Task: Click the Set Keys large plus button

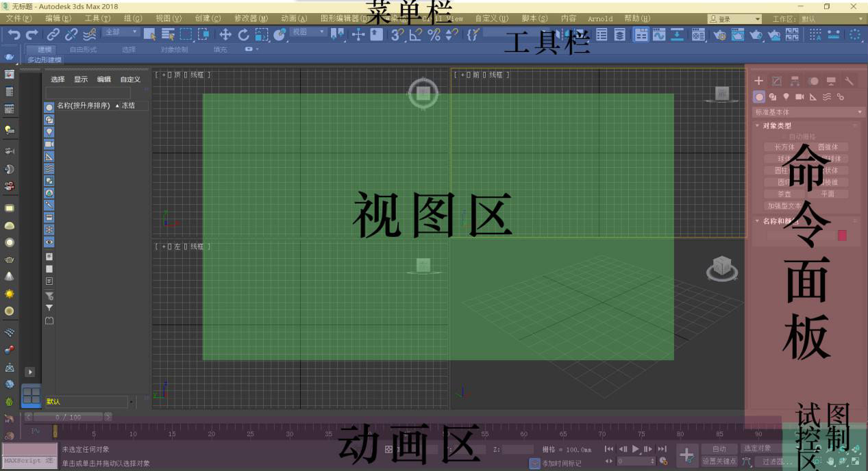Action: [x=686, y=455]
